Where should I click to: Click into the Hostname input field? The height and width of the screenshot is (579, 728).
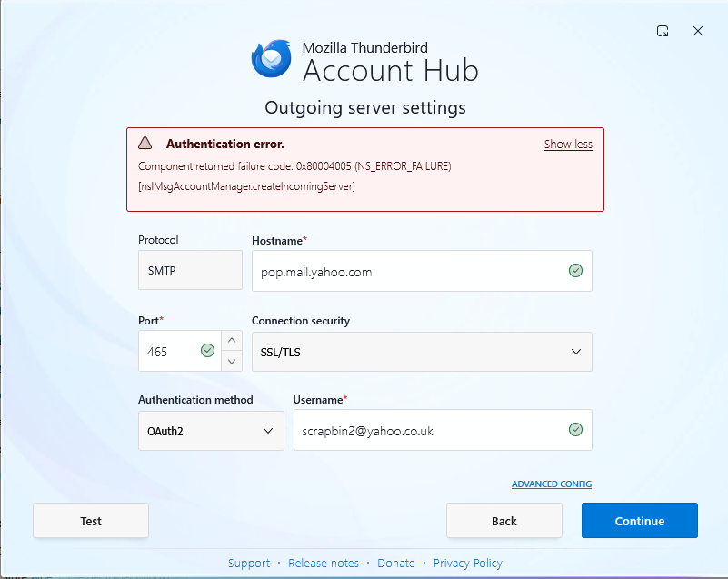pyautogui.click(x=422, y=271)
